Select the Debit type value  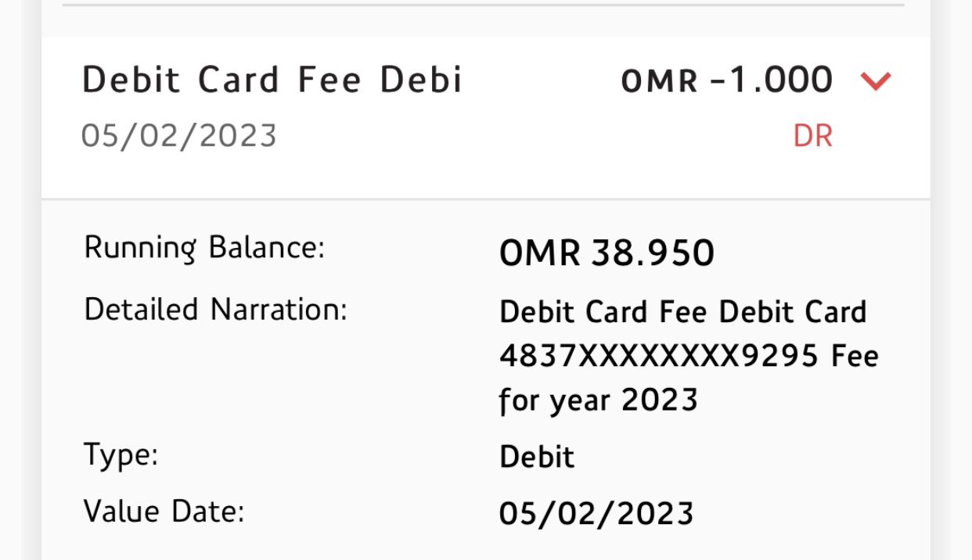point(537,457)
